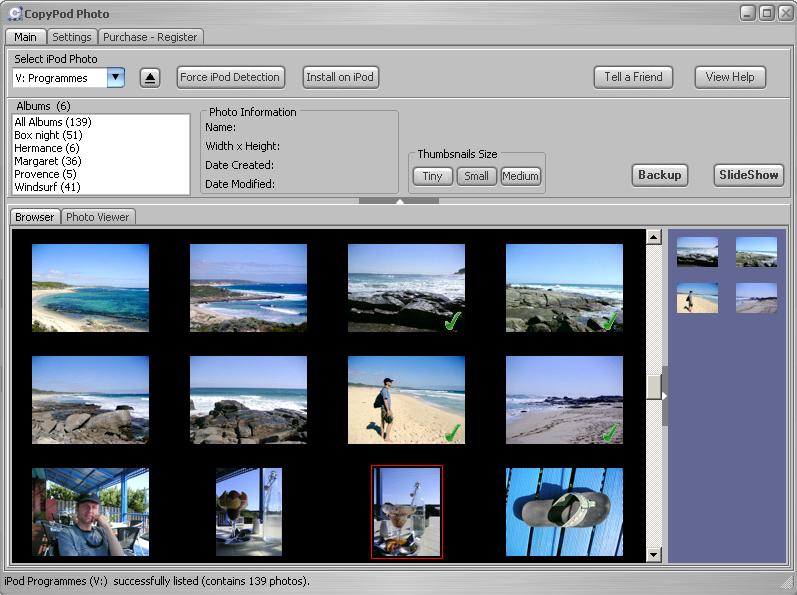
Task: Deselect the checked man-on-beach photo thumbnail
Action: pos(406,400)
